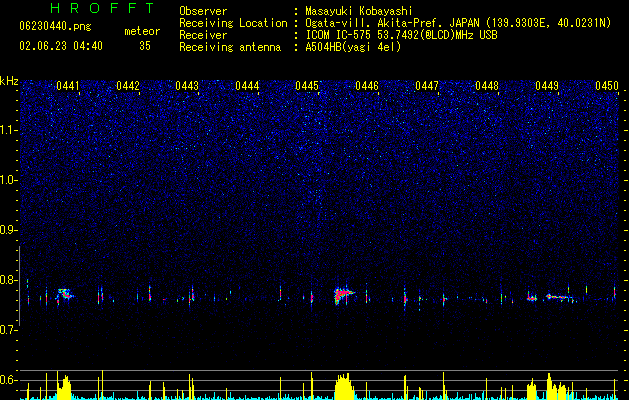
Task: Select the A504HB(yagi 4el) antenna text
Action: click(353, 47)
